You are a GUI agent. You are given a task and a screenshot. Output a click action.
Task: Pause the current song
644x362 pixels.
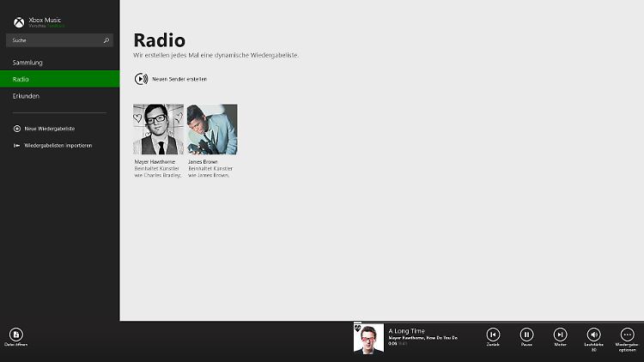(x=526, y=335)
